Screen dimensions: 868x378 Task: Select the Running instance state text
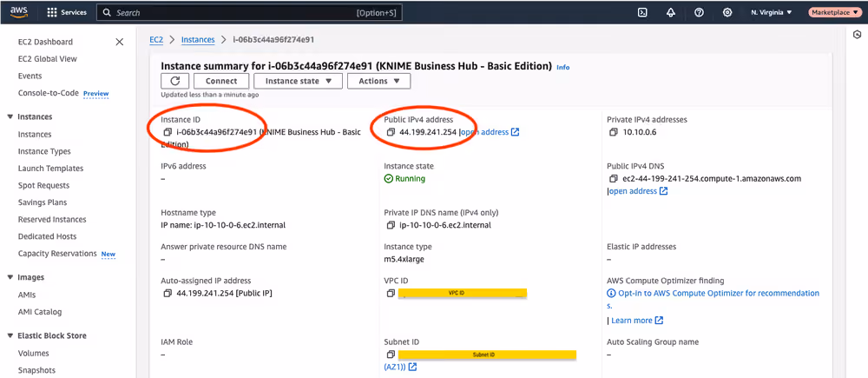coord(410,178)
